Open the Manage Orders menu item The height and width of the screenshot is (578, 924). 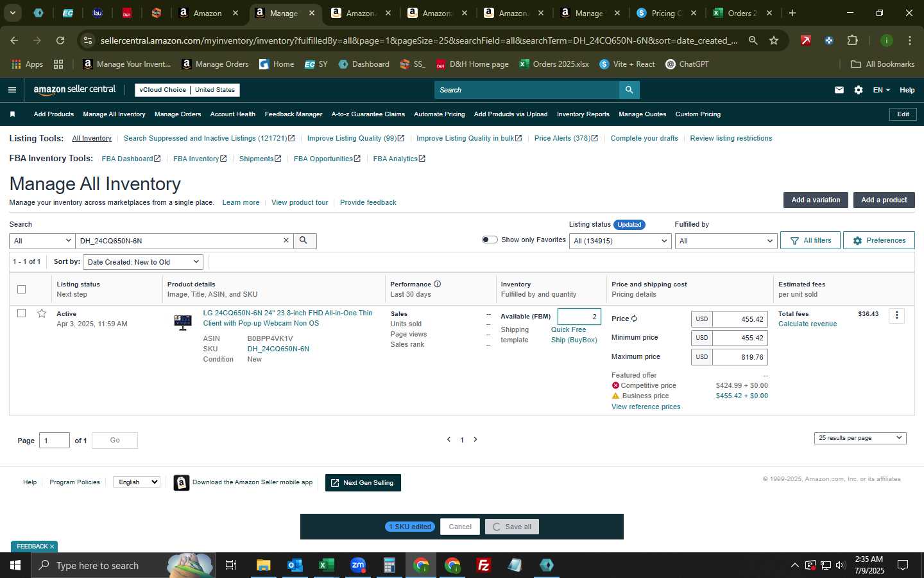pos(178,114)
